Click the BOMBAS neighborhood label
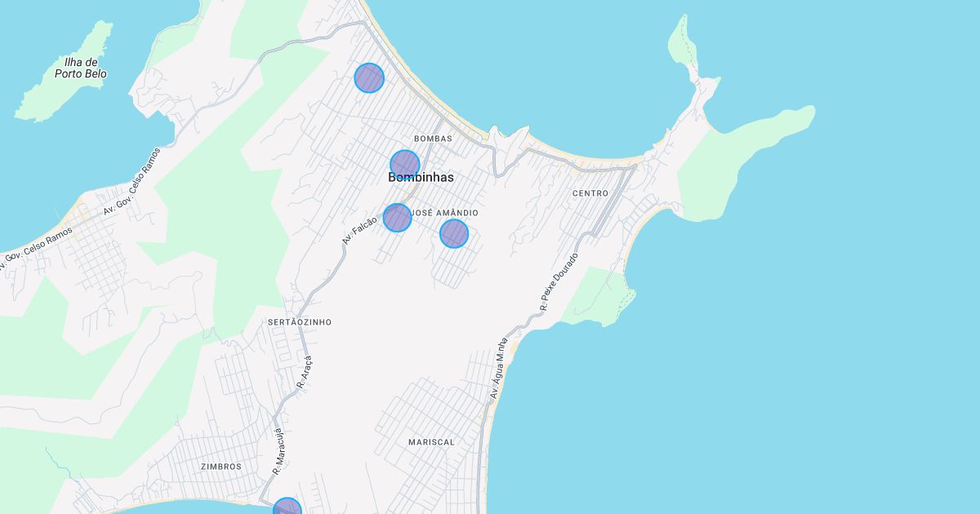The width and height of the screenshot is (980, 514). [x=433, y=139]
